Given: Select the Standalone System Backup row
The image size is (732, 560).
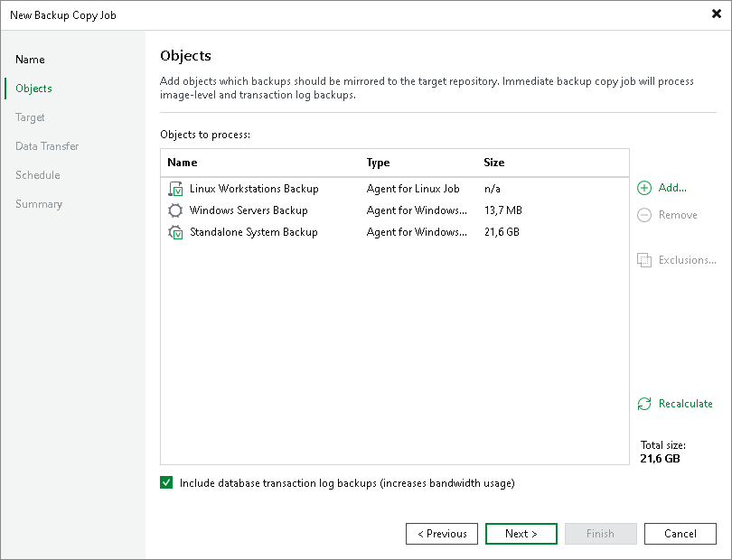Looking at the screenshot, I should 395,232.
